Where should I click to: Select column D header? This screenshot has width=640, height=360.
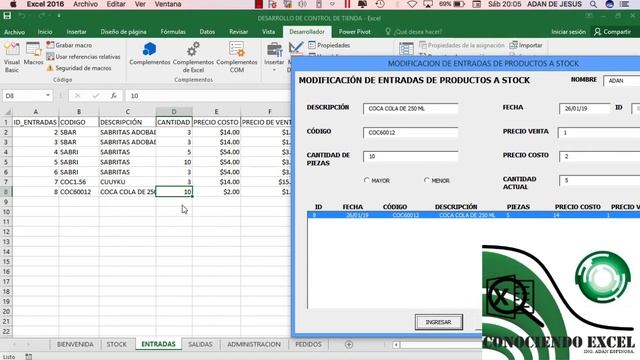(174, 111)
